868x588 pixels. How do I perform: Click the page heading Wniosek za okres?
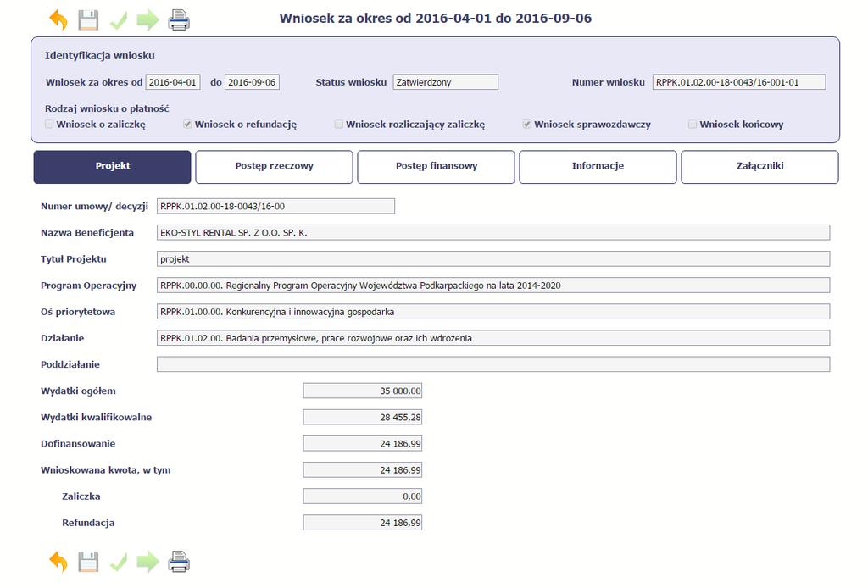pyautogui.click(x=435, y=19)
